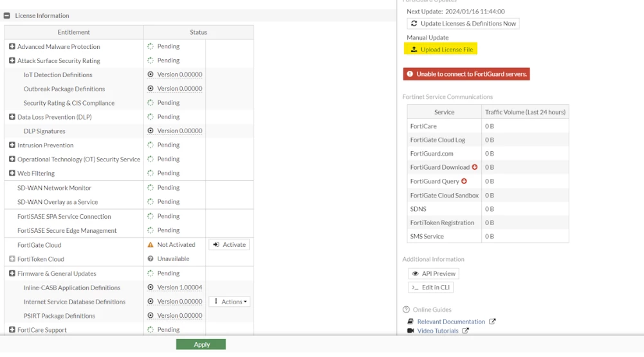Click the version icon for PSIRT Package Definitions

(x=151, y=315)
